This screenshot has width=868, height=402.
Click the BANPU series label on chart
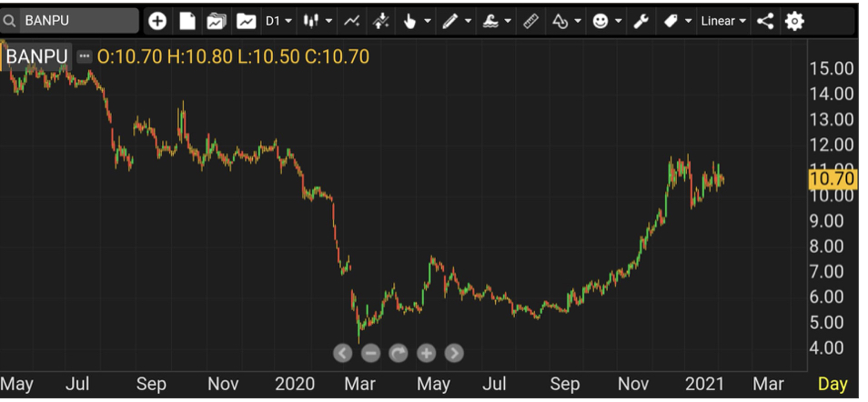coord(36,56)
